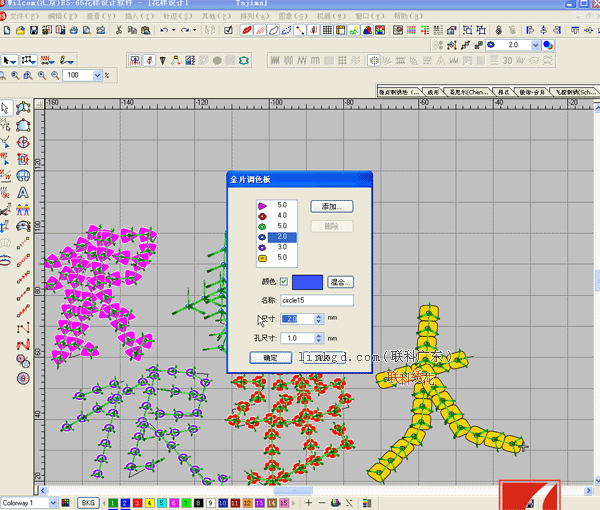Open the File menu in menu bar

(x=25, y=17)
